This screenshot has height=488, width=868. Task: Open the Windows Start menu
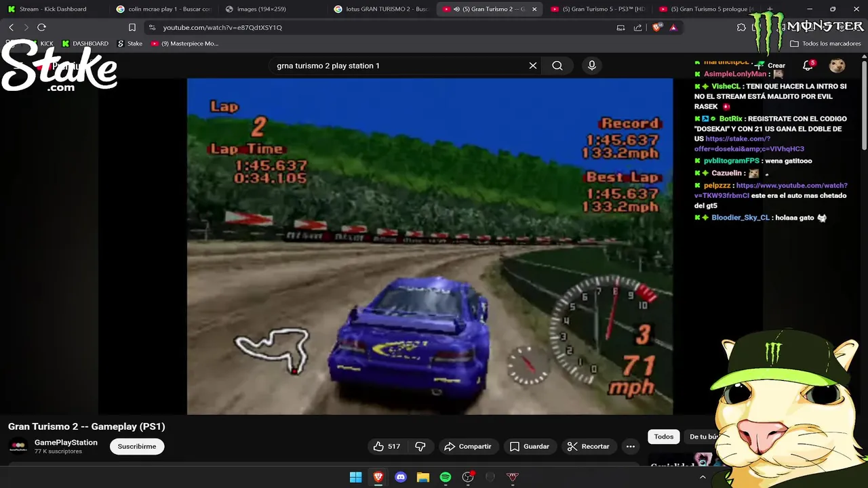355,477
